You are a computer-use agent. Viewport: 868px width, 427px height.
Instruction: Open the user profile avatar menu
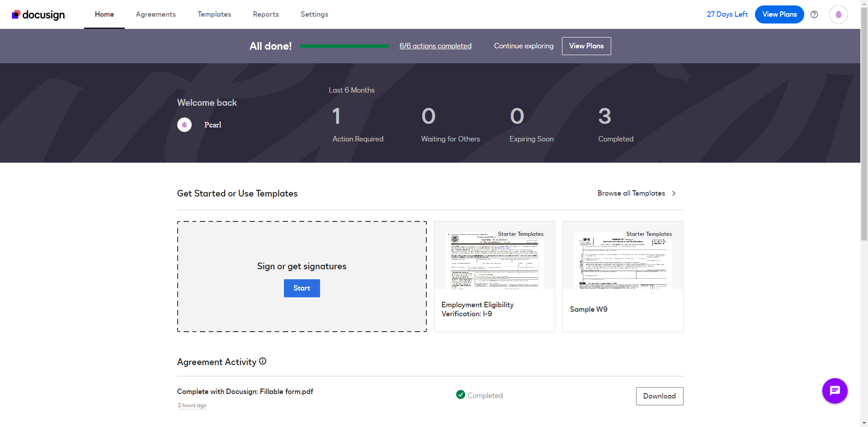tap(838, 14)
